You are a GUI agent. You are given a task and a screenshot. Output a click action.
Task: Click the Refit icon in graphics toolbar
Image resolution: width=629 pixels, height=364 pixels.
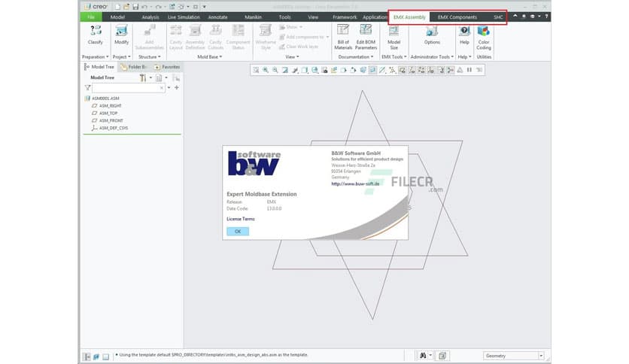[256, 70]
